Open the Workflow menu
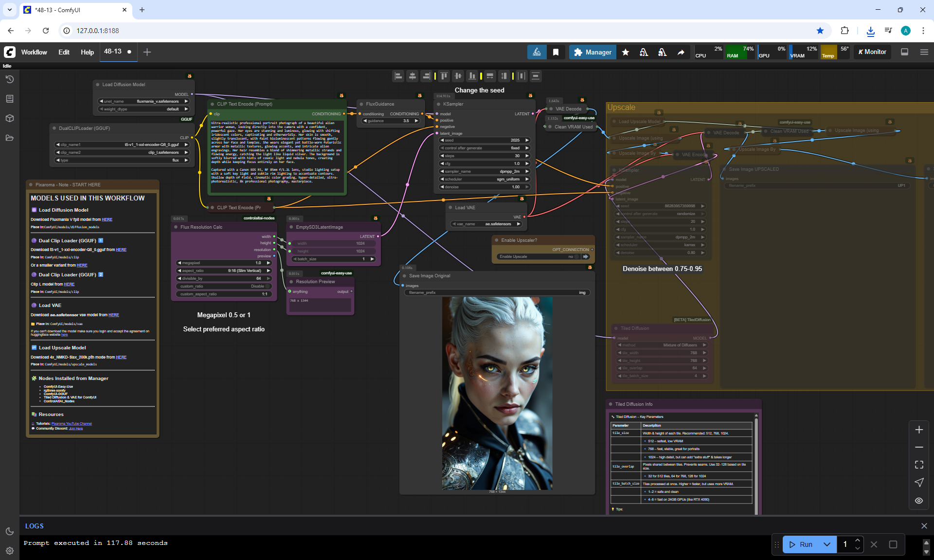934x560 pixels. (34, 52)
